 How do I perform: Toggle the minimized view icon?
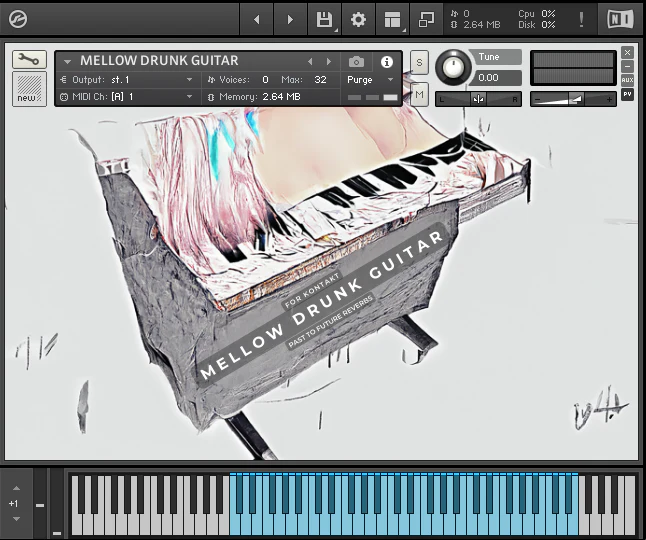(426, 19)
